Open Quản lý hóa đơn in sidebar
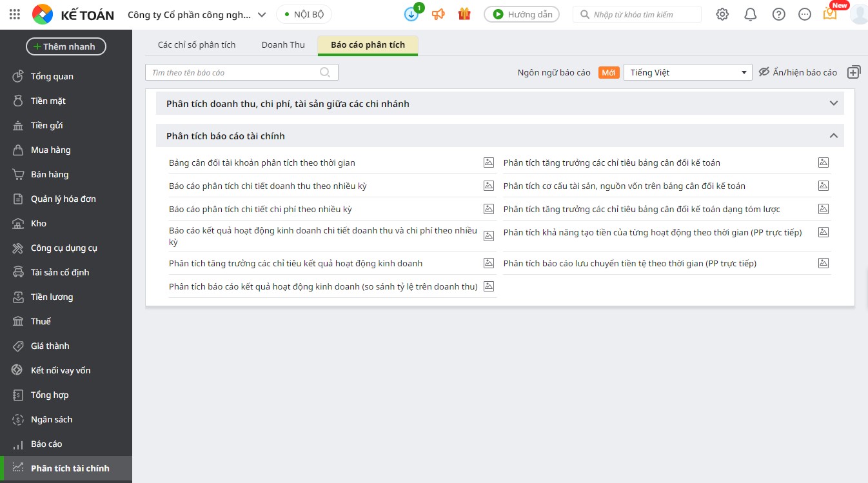868x483 pixels. (x=66, y=199)
